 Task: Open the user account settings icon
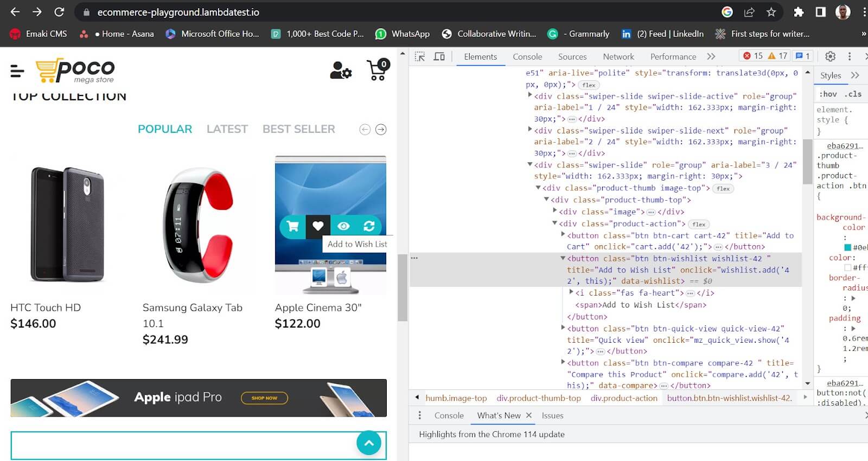click(341, 70)
